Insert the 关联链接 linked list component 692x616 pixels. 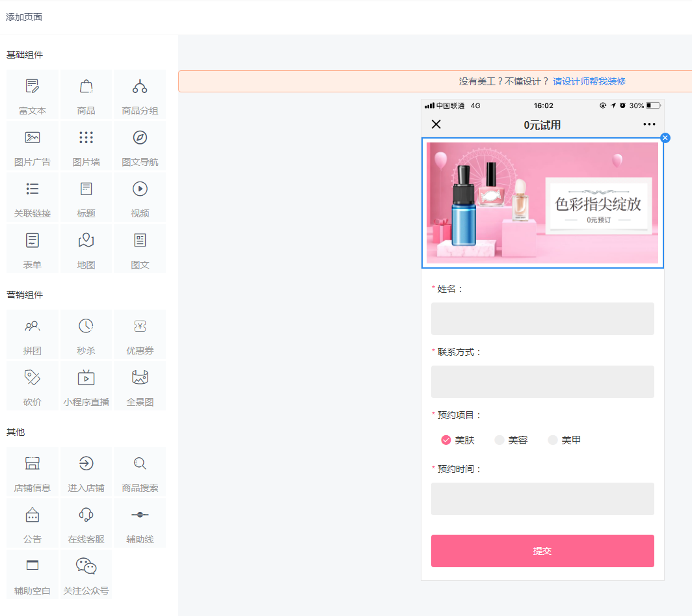pos(33,197)
